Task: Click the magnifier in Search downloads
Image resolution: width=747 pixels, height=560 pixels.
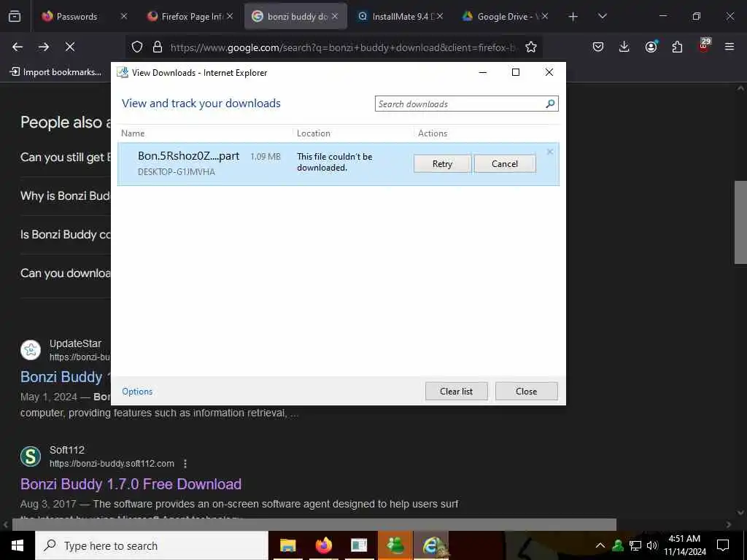Action: [x=550, y=104]
